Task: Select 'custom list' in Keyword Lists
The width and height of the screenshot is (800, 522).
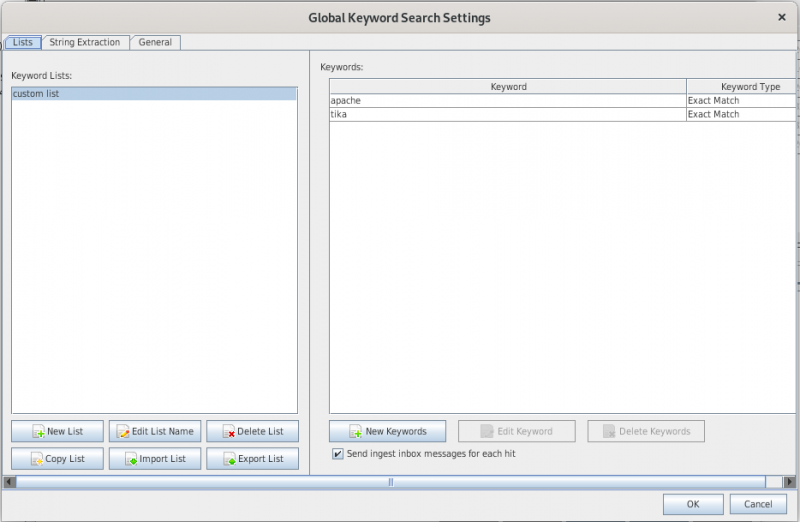Action: coord(154,94)
